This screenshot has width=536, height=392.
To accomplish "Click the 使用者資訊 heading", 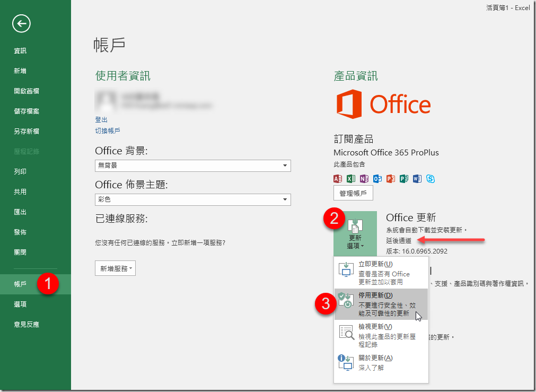I will point(122,76).
